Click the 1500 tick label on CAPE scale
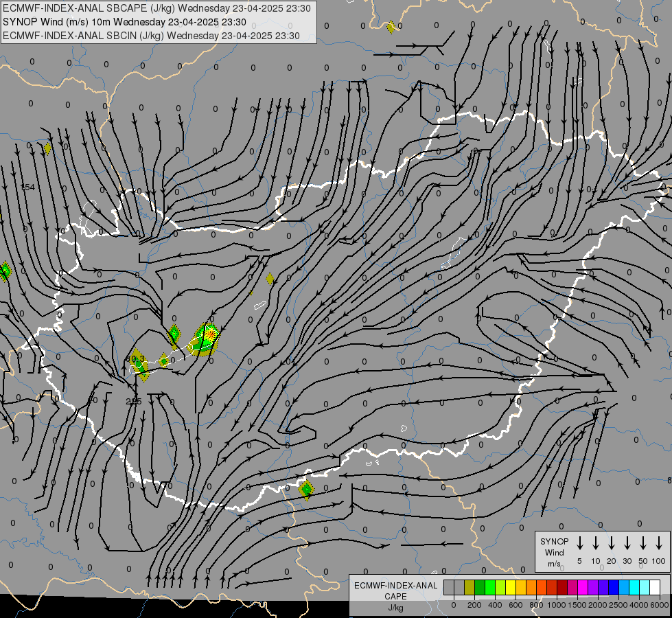 pos(577,605)
